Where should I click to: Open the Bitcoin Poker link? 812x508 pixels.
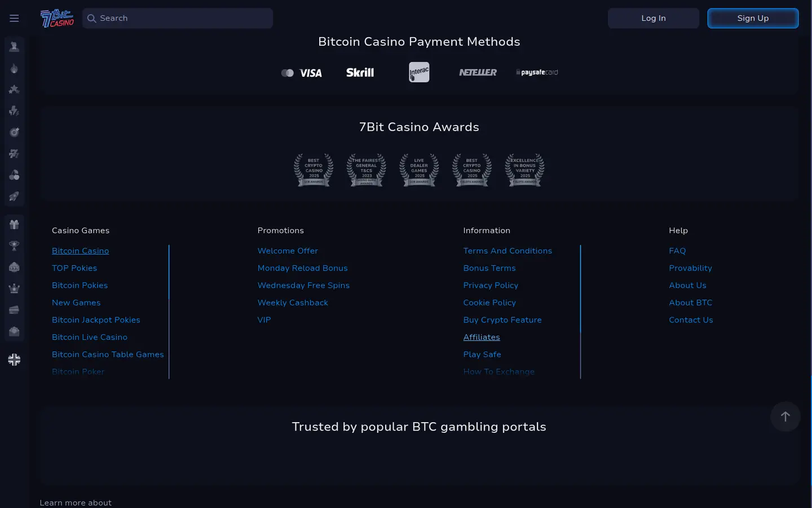coord(78,371)
